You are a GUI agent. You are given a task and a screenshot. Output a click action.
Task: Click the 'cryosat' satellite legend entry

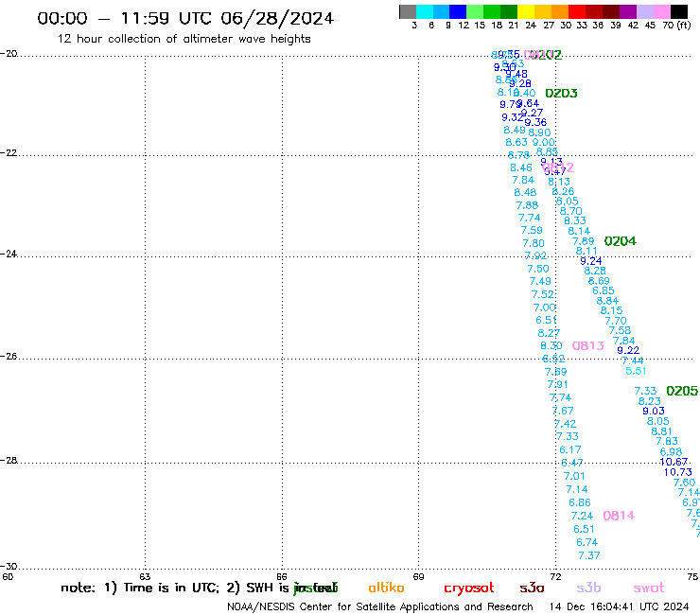[469, 589]
